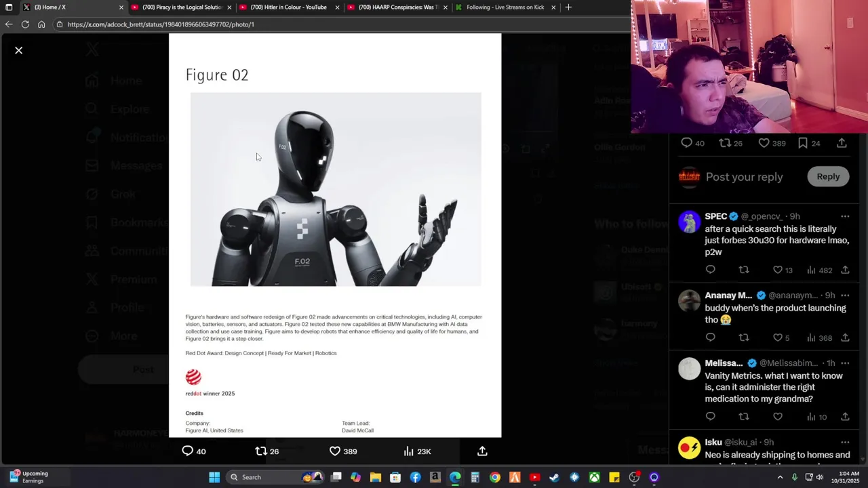Viewport: 868px width, 488px height.
Task: Share Melissa's comment
Action: (845, 417)
